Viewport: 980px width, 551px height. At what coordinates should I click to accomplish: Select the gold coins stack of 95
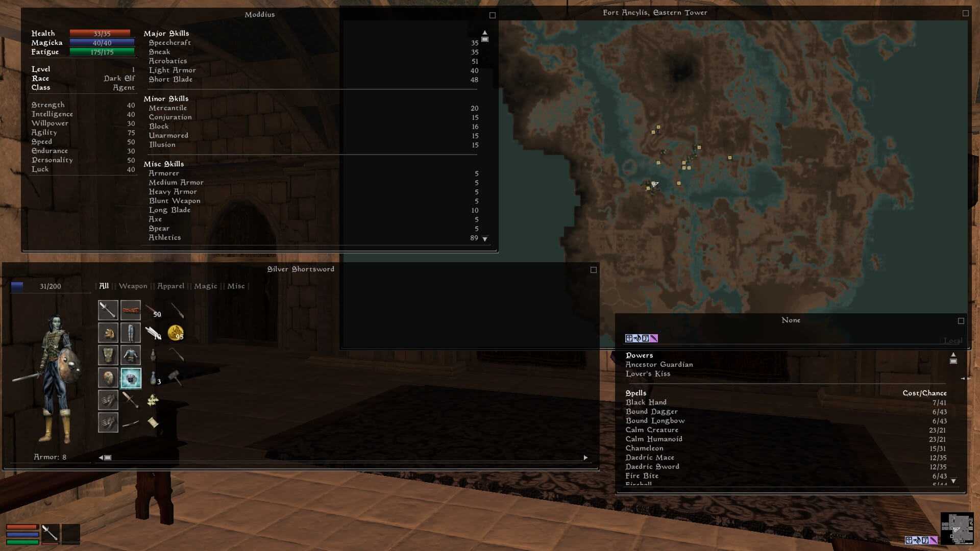[175, 333]
